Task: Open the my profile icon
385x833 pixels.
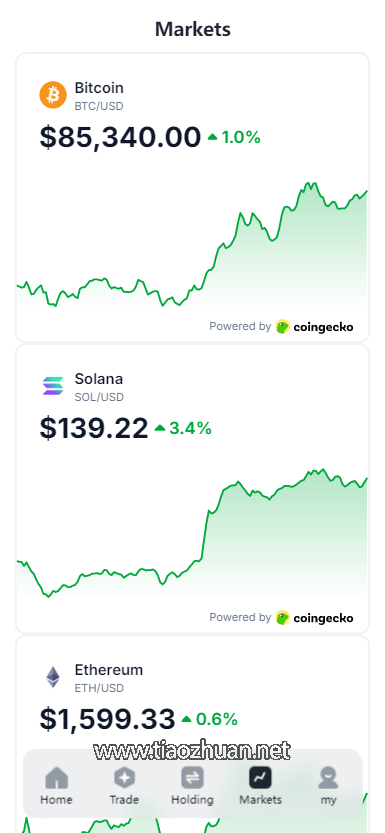Action: (328, 778)
